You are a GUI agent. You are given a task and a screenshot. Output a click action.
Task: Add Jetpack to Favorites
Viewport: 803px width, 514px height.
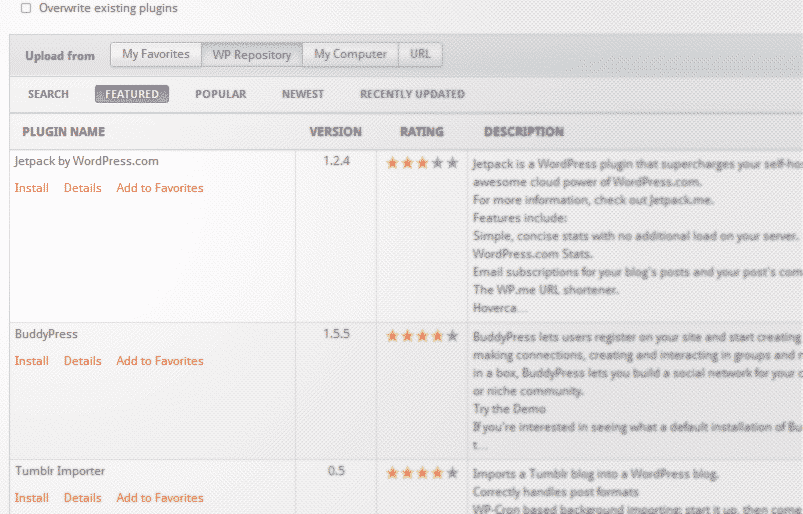(x=160, y=188)
